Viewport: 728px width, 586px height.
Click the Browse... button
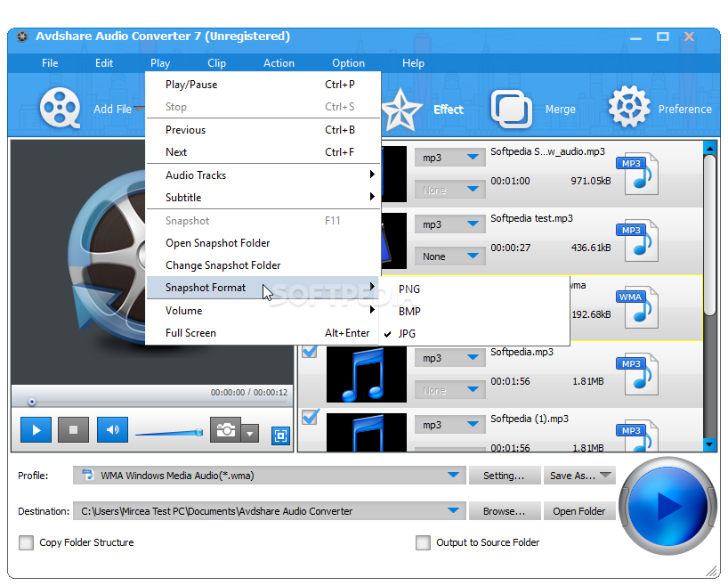505,511
